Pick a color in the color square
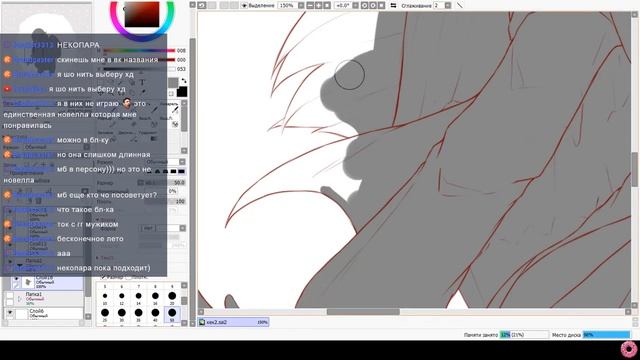Screen dimensions: 640x360 click(x=142, y=14)
